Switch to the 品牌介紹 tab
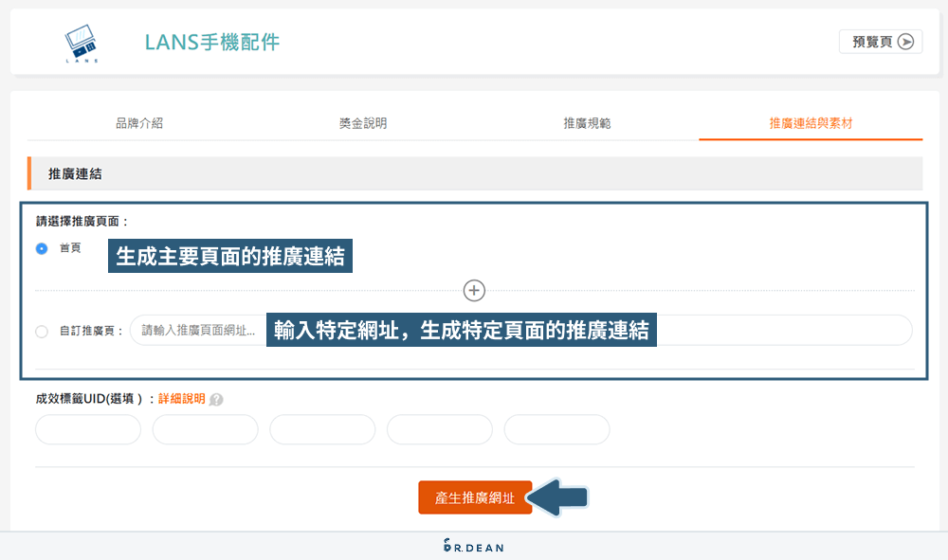The width and height of the screenshot is (948, 560). (137, 121)
